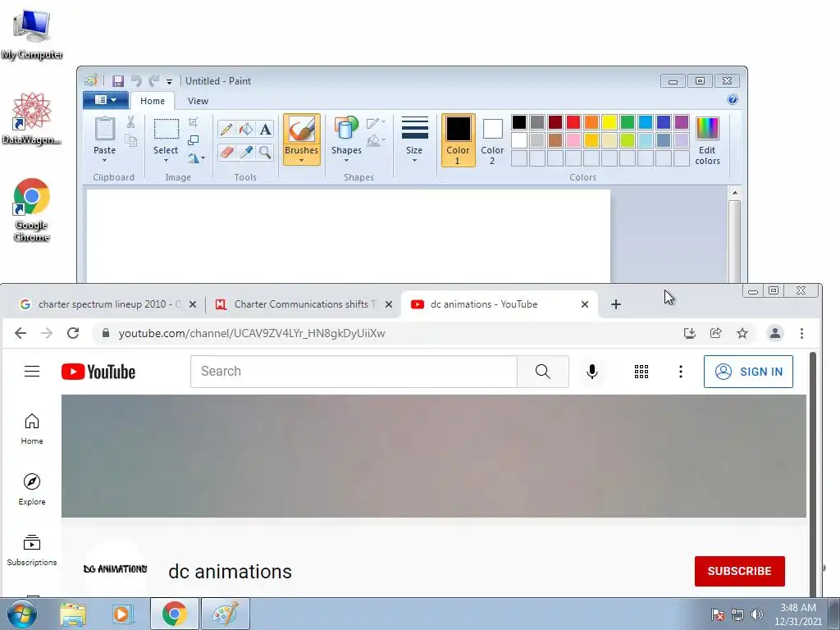
Task: Click the microphone voice search icon
Action: click(592, 372)
